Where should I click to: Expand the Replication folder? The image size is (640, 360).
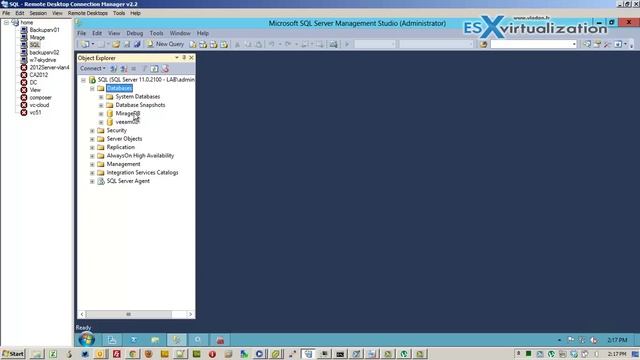[x=92, y=148]
